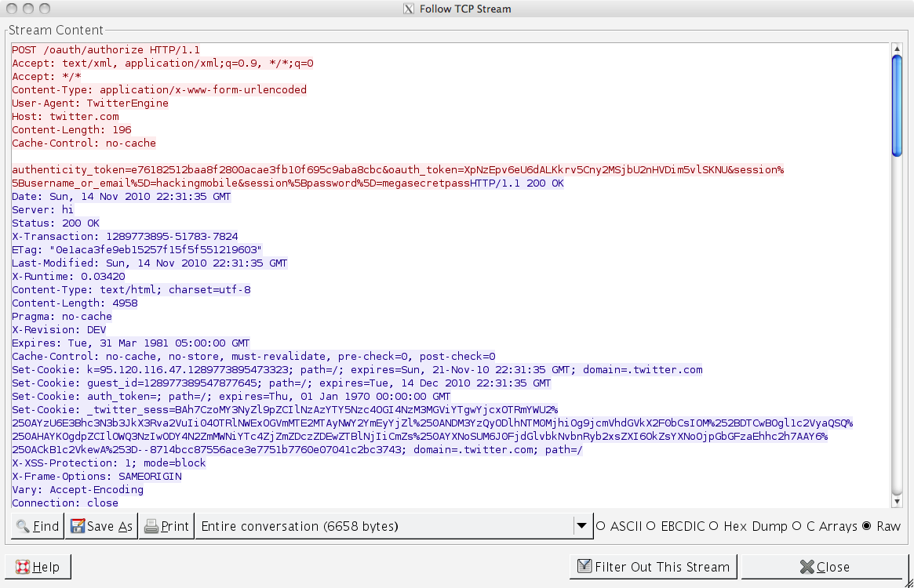This screenshot has height=588, width=914.
Task: Click the 'Pragma: no-cache' line
Action: coord(62,317)
